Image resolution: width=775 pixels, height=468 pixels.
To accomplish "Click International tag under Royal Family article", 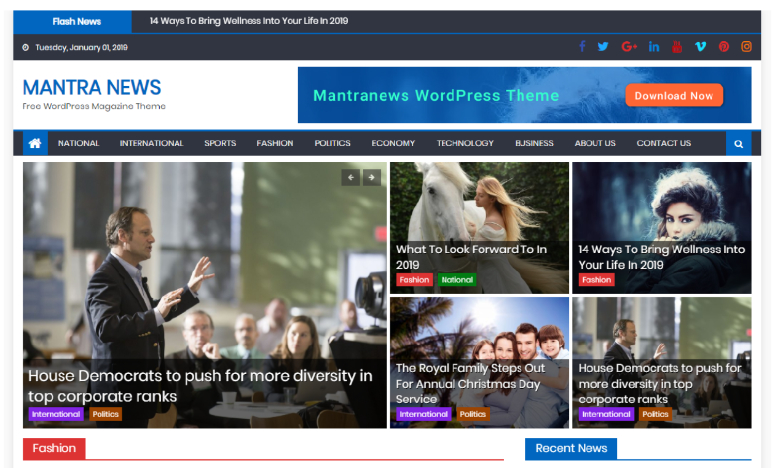I will pos(424,414).
